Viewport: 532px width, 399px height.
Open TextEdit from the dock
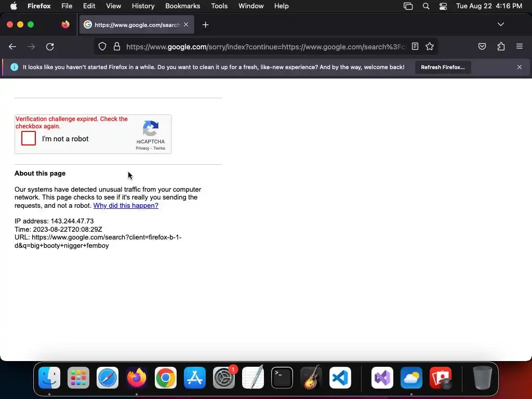tap(253, 378)
